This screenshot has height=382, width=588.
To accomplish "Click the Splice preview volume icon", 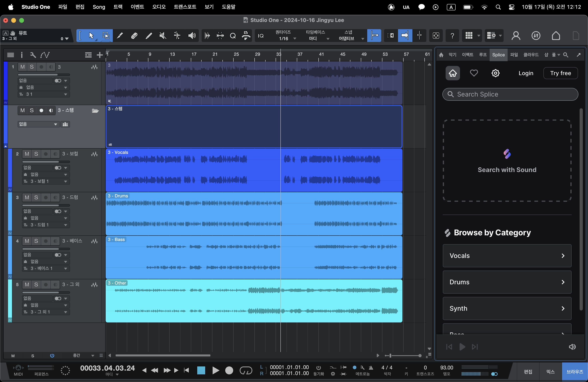I will click(x=572, y=347).
